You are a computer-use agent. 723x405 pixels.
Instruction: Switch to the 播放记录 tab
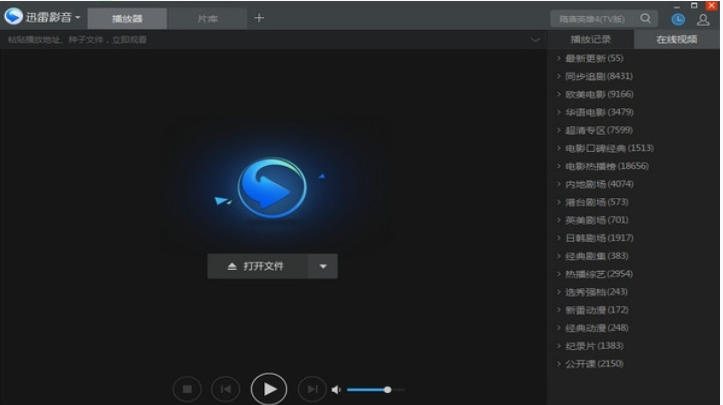pyautogui.click(x=590, y=40)
